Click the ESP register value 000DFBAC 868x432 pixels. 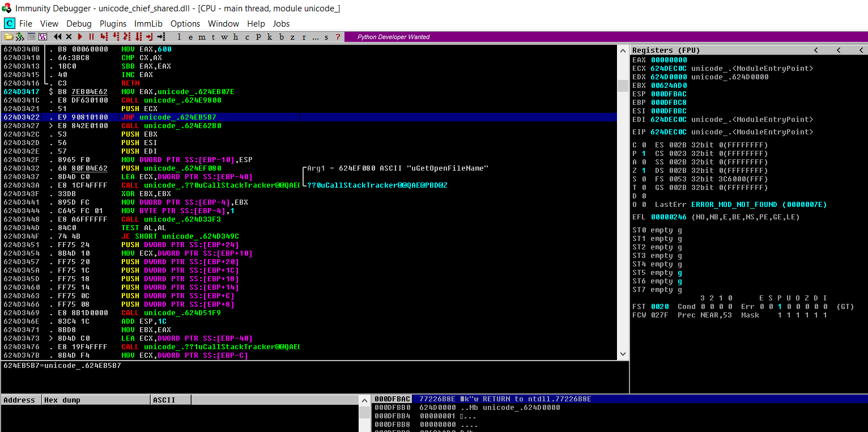669,94
